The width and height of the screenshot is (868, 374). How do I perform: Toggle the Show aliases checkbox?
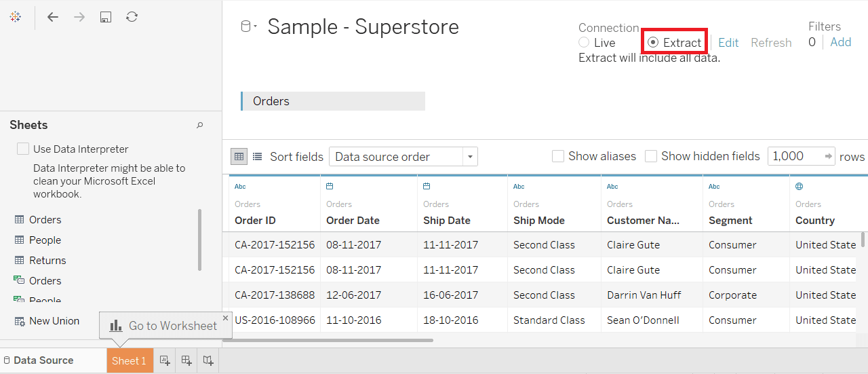pyautogui.click(x=558, y=156)
